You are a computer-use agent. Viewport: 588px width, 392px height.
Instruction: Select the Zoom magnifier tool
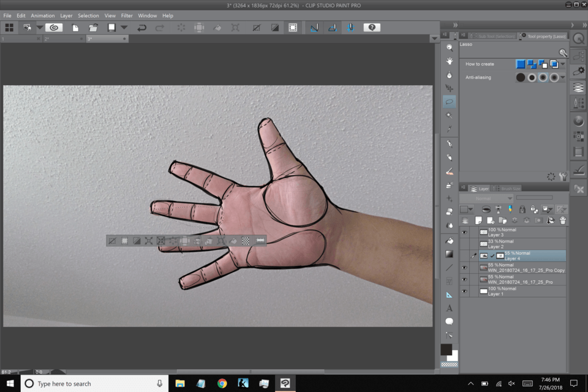coord(450,47)
